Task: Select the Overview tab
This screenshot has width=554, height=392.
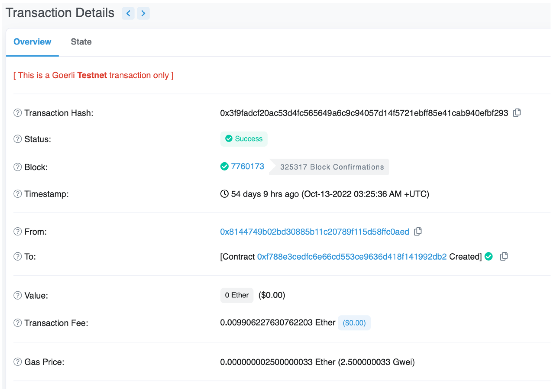Action: tap(32, 42)
